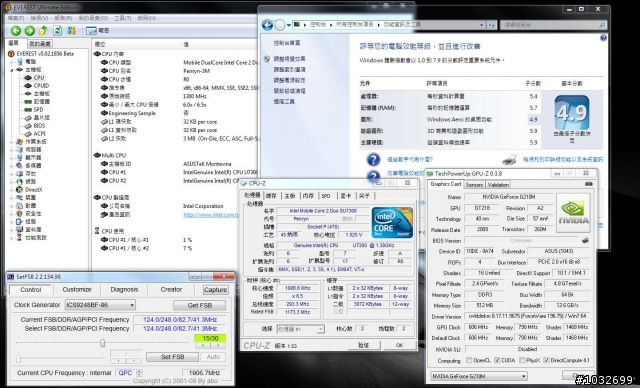Screen dimensions: 640x388
Task: Select the EVEREST v5.02.1856 Beta root node
Action: coord(44,54)
